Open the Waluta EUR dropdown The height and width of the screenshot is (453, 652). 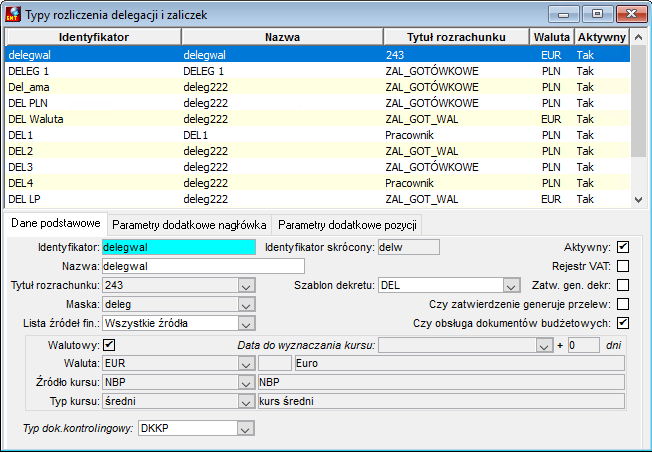(246, 364)
